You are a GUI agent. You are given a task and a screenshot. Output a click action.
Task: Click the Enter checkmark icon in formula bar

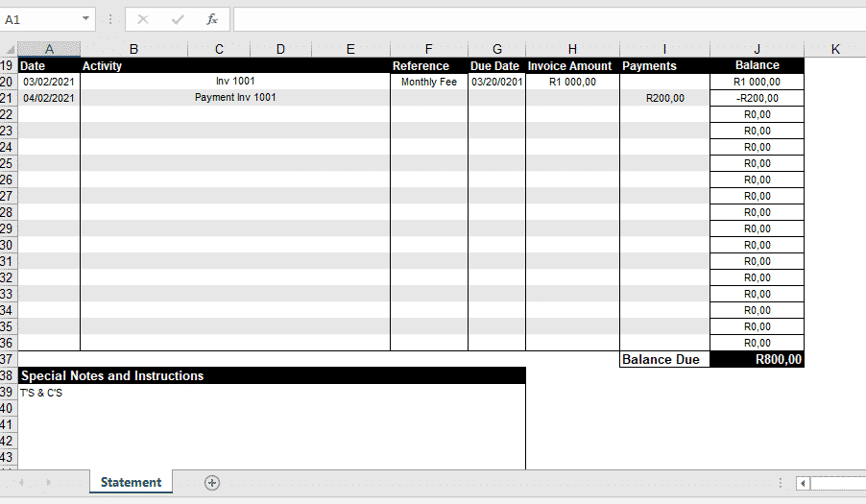178,19
